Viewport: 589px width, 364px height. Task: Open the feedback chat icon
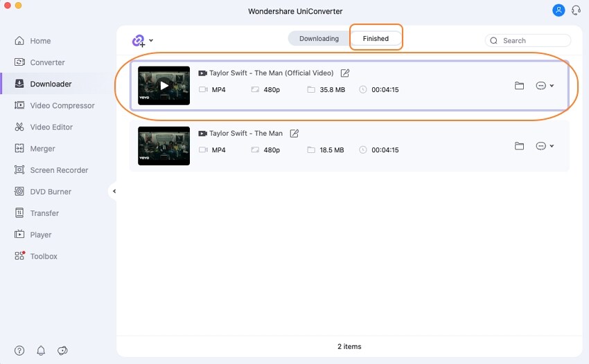pos(62,350)
